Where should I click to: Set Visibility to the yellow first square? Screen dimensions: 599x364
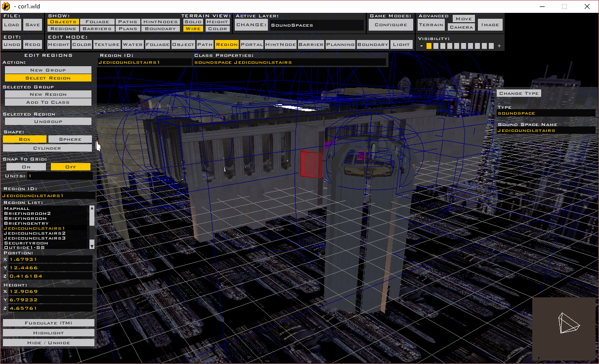point(429,46)
